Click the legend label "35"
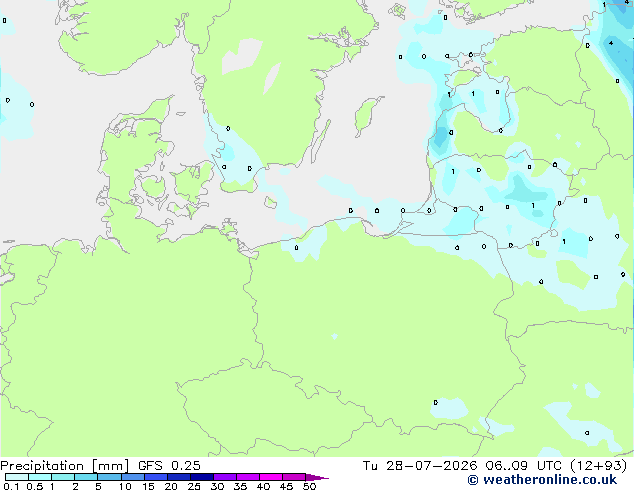This screenshot has height=490, width=634. [240, 486]
